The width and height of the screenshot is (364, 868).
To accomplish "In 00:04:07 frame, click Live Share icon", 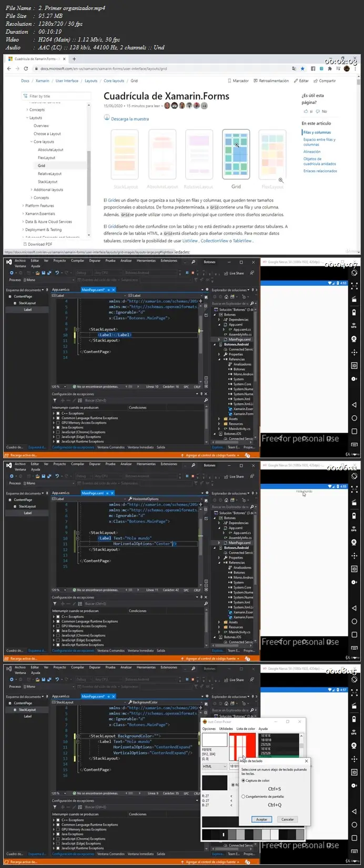I will pos(226,273).
